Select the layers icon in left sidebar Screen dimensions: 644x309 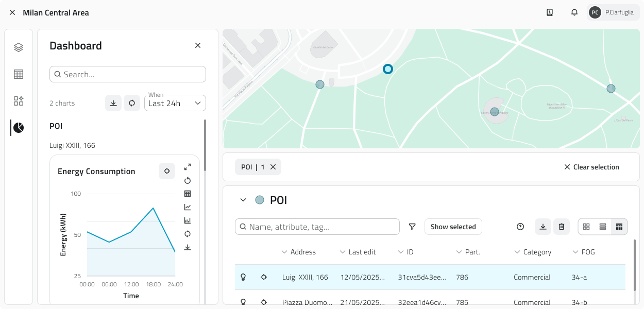(x=19, y=47)
